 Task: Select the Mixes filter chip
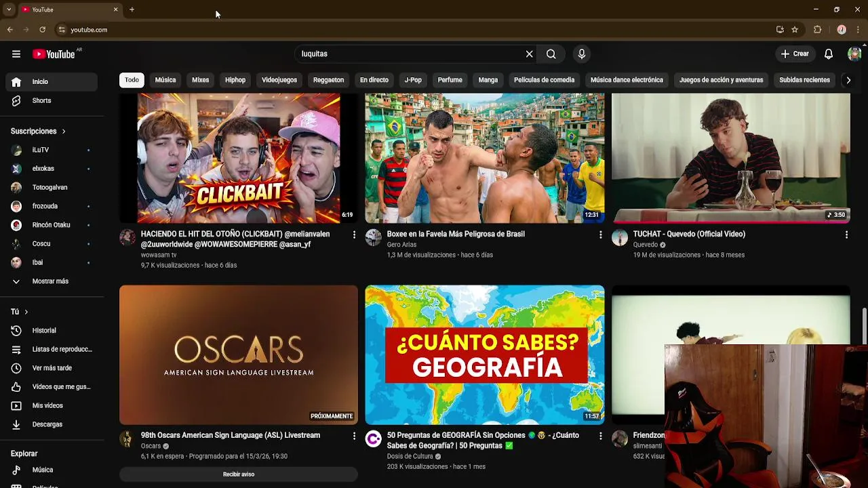pos(201,80)
